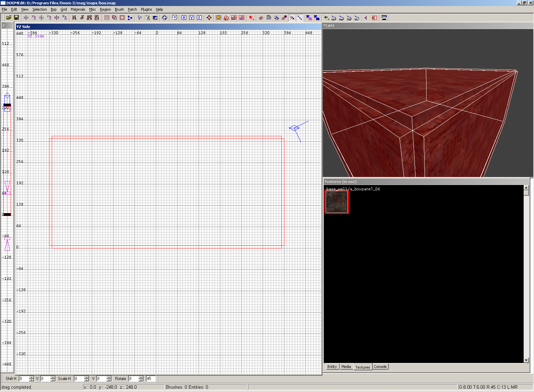
Task: Open the Media tab
Action: (346, 367)
